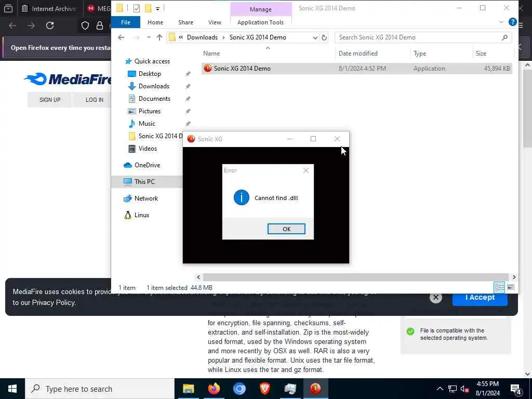Open the Application Tools tab
This screenshot has width=532, height=399.
pos(261,22)
